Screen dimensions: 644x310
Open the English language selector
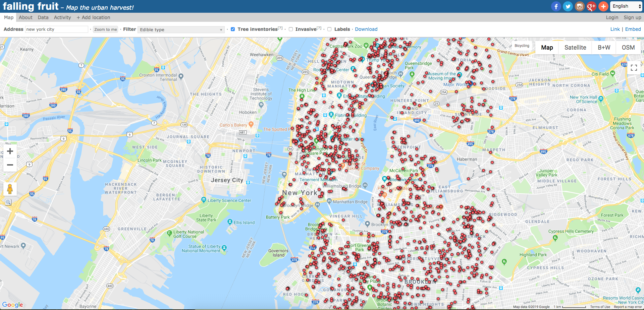tap(626, 6)
